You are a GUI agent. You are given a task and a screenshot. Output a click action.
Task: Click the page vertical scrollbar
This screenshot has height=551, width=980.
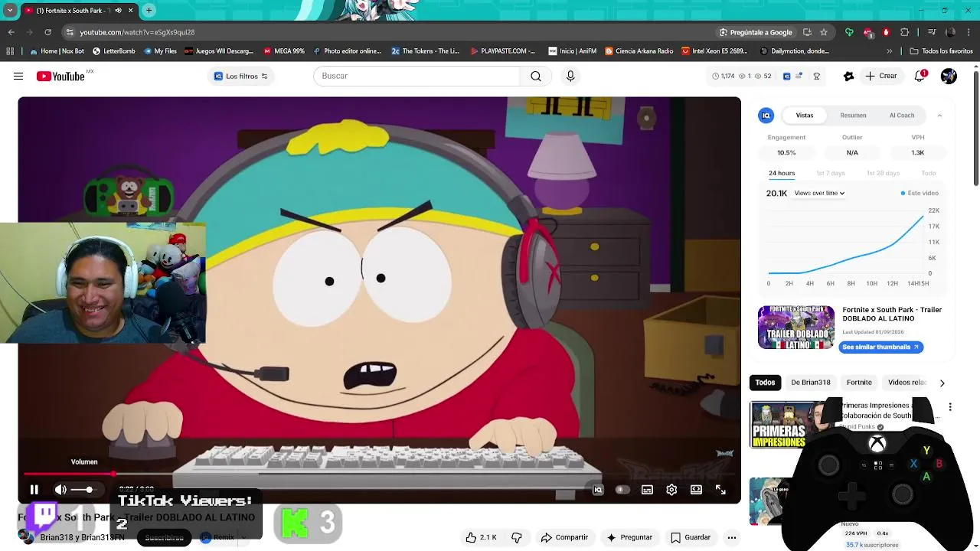(x=975, y=128)
